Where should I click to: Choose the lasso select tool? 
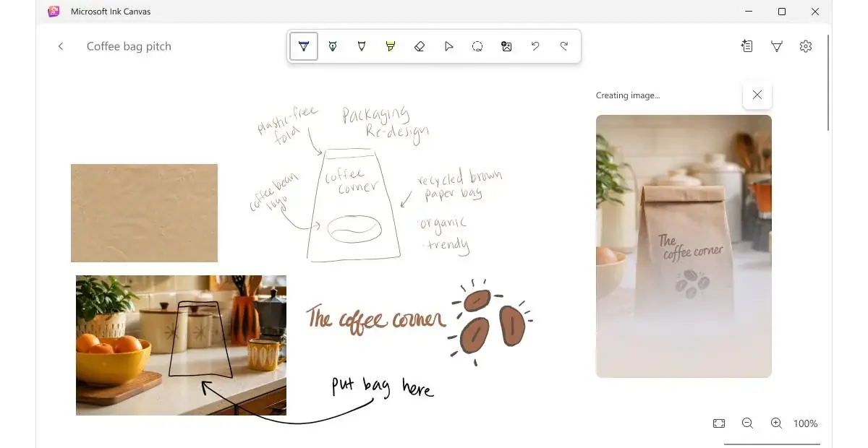tap(477, 46)
